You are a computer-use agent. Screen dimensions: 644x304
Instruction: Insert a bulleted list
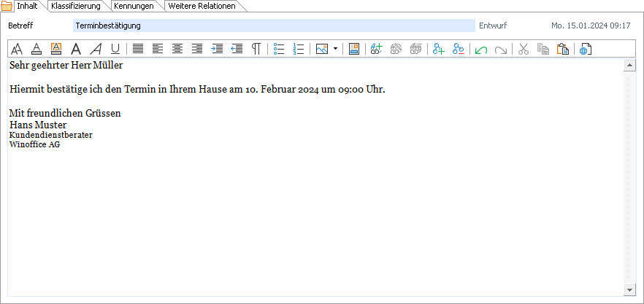279,50
